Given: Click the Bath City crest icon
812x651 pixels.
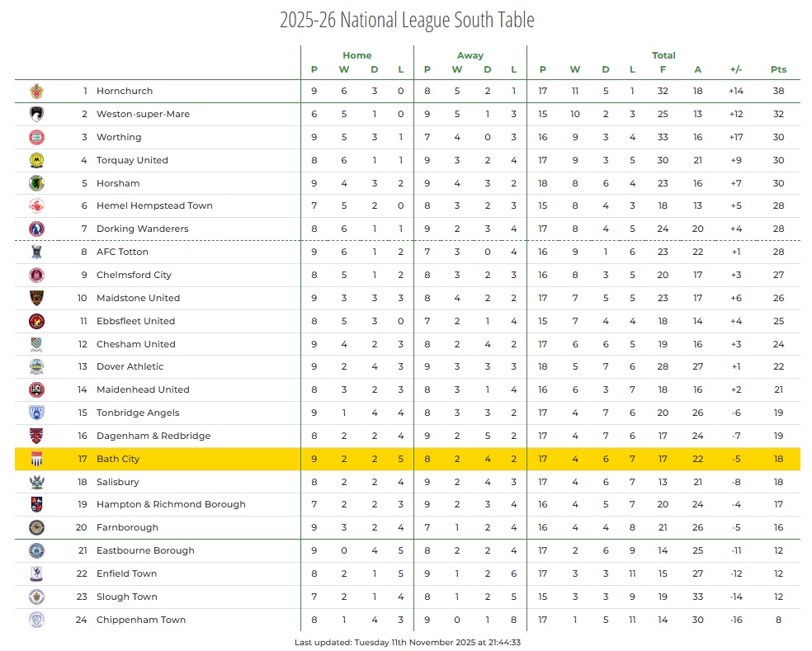Looking at the screenshot, I should [x=36, y=459].
